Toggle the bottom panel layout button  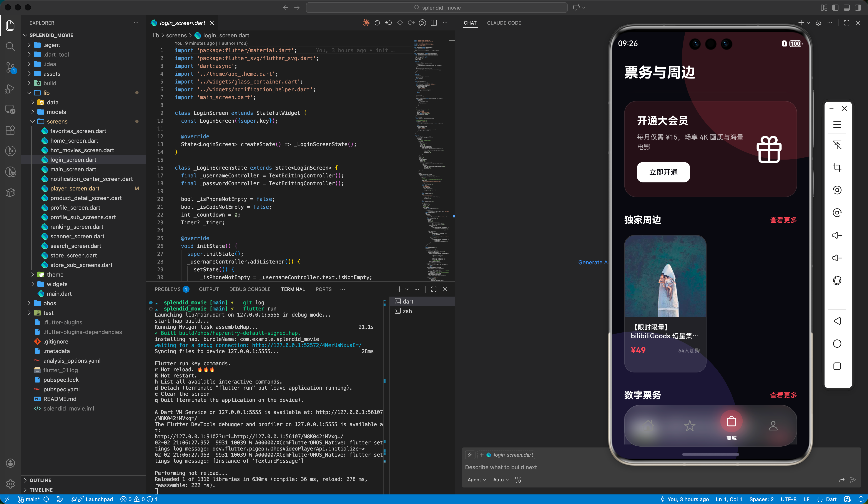click(x=847, y=8)
